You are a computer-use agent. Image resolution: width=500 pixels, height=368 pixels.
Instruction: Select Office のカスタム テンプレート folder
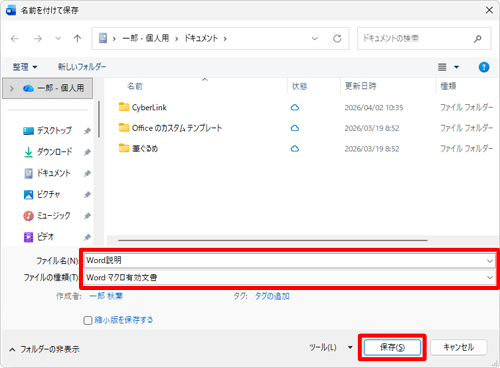(x=170, y=128)
